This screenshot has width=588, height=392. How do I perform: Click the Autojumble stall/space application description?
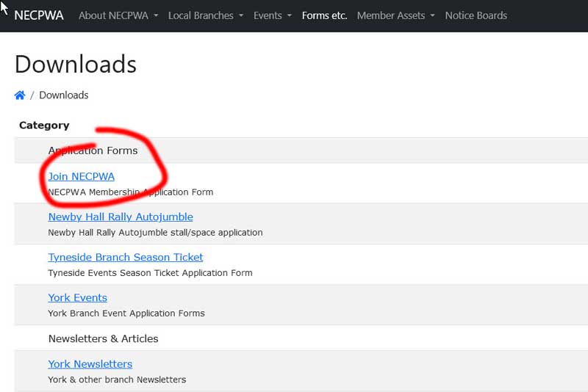[x=155, y=233]
